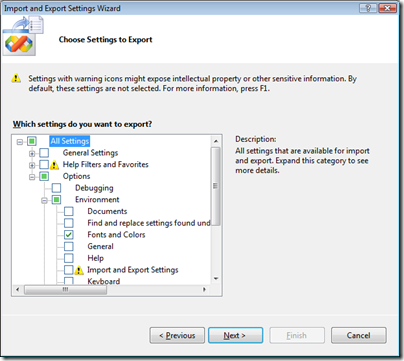Click the vertical scrollbar down arrow
404x361 pixels.
click(216, 279)
